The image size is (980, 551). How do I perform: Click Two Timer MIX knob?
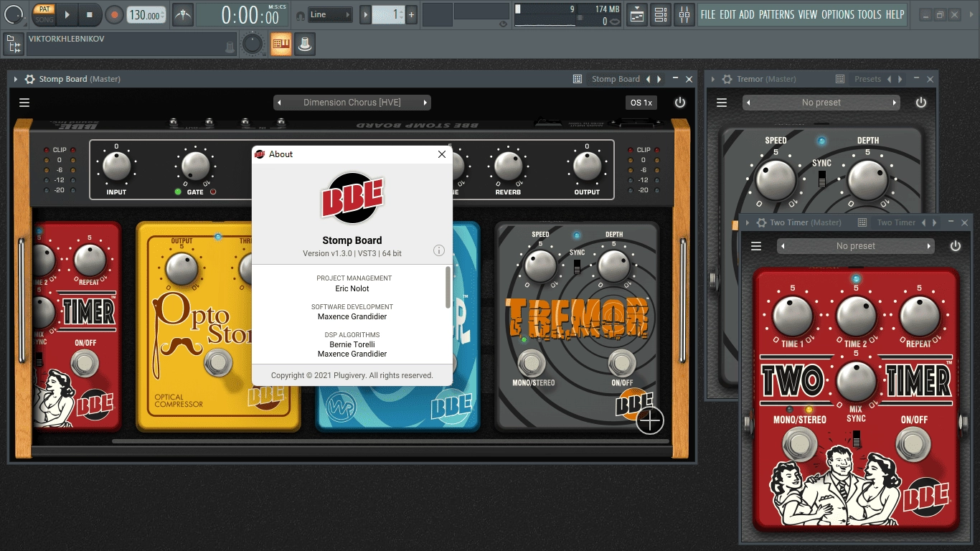point(856,381)
